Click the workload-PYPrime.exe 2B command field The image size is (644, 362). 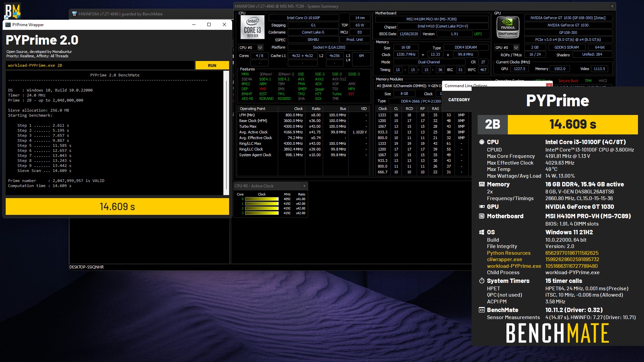100,65
